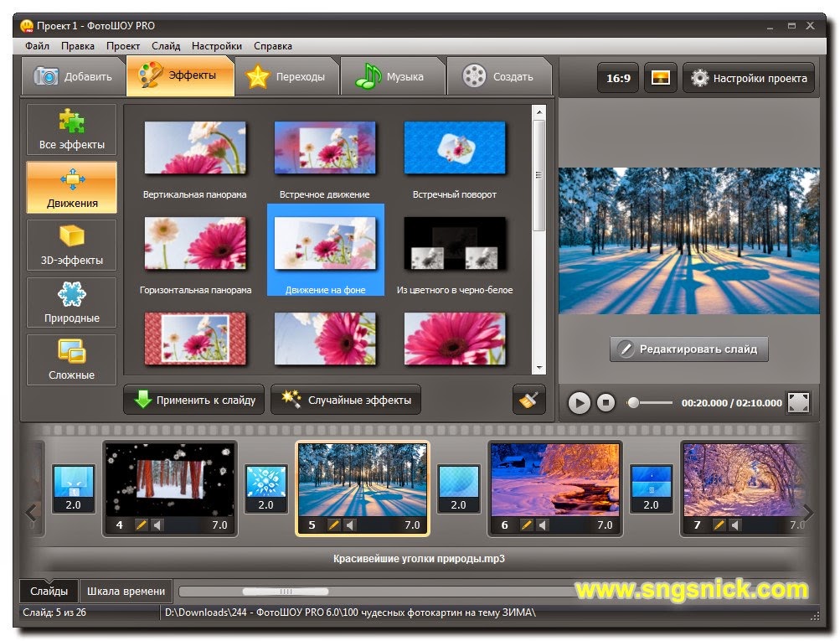840x641 pixels.
Task: Click the speaker icon on slide 5
Action: click(x=350, y=525)
